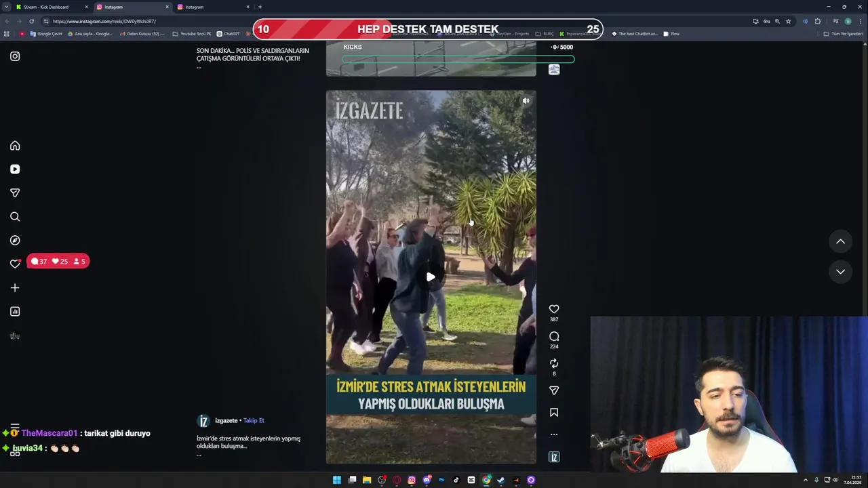
Task: Bookmark this page with star icon
Action: (x=788, y=21)
